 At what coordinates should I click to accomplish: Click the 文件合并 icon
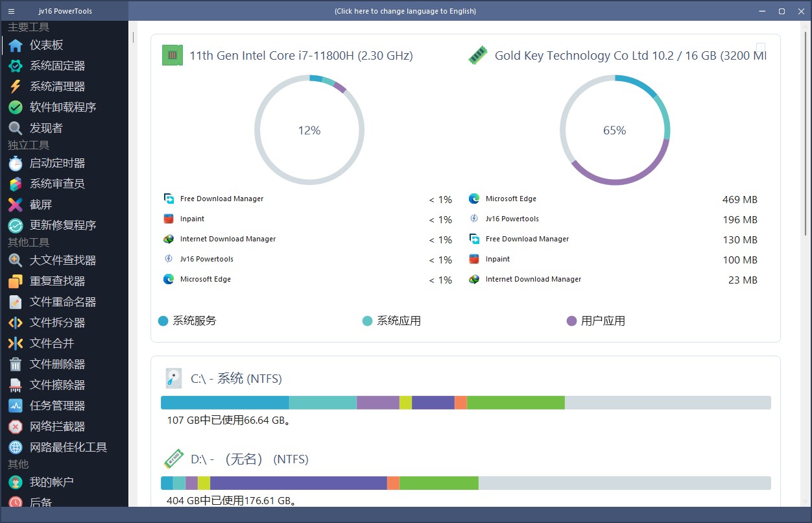tap(16, 344)
